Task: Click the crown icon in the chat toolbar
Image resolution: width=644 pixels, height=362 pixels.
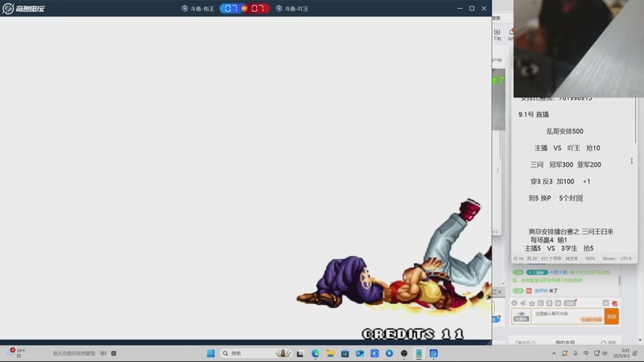Action: tap(532, 303)
